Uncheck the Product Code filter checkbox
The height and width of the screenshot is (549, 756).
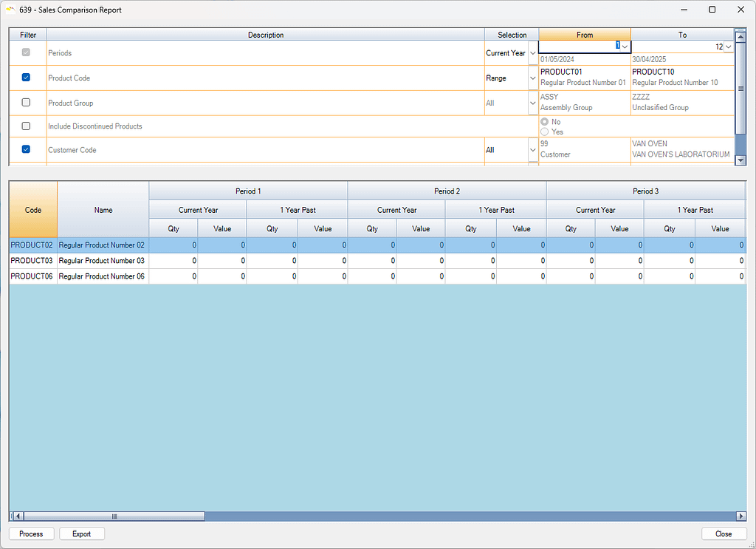click(27, 78)
